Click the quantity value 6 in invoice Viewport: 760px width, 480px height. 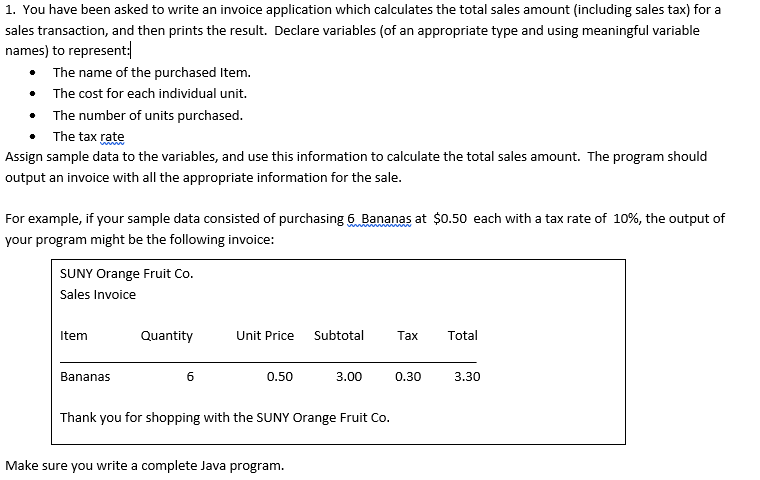[190, 377]
